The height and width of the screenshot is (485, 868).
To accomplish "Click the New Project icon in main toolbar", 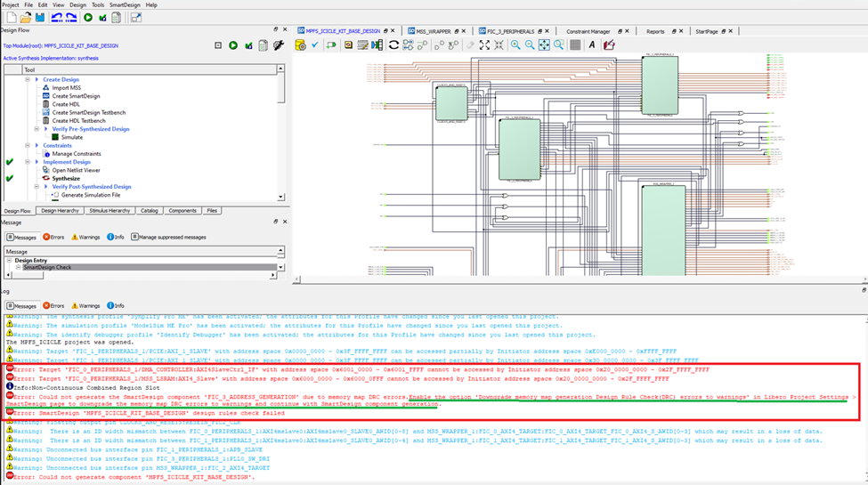I will click(11, 18).
